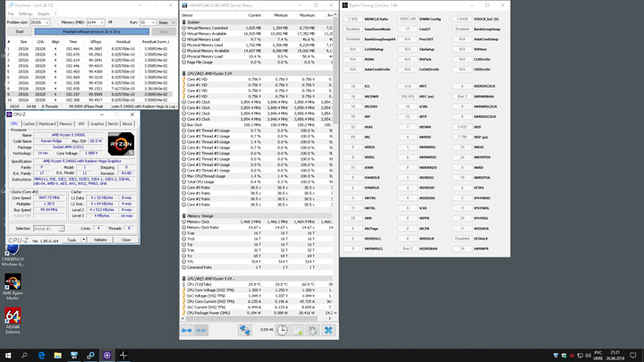
Task: Open Graphs menu in LinX
Action: click(x=43, y=14)
